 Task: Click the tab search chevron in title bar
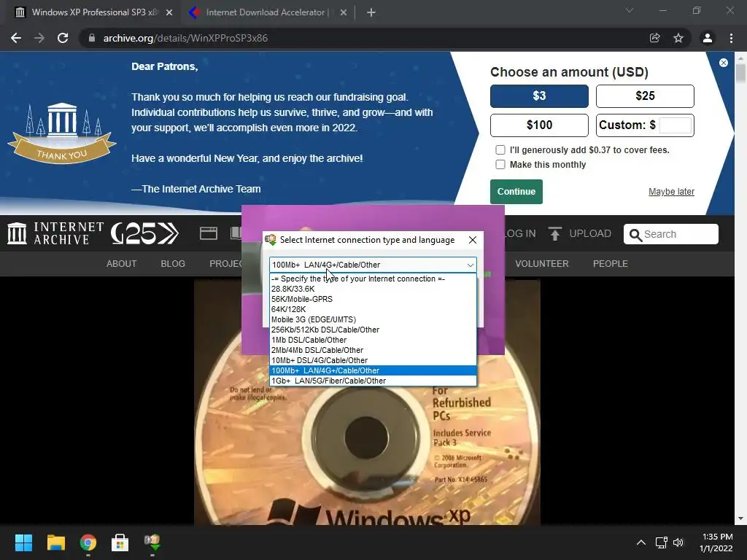point(630,10)
